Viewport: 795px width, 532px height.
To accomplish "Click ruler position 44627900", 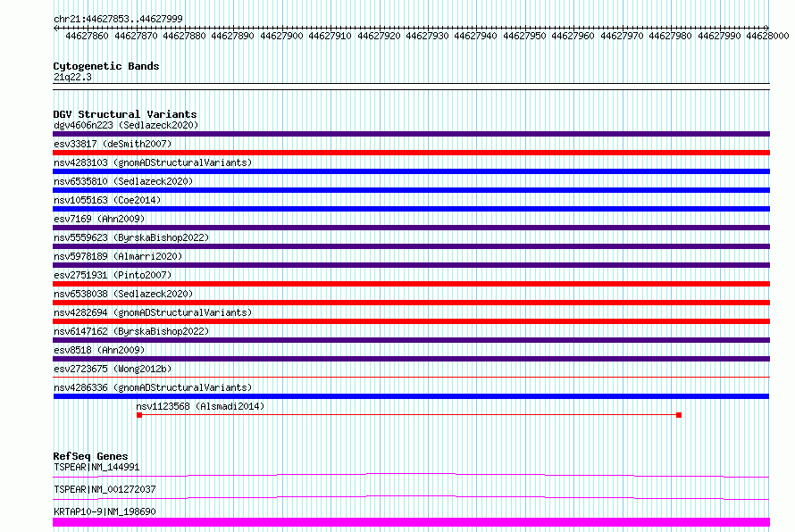I will (x=281, y=36).
